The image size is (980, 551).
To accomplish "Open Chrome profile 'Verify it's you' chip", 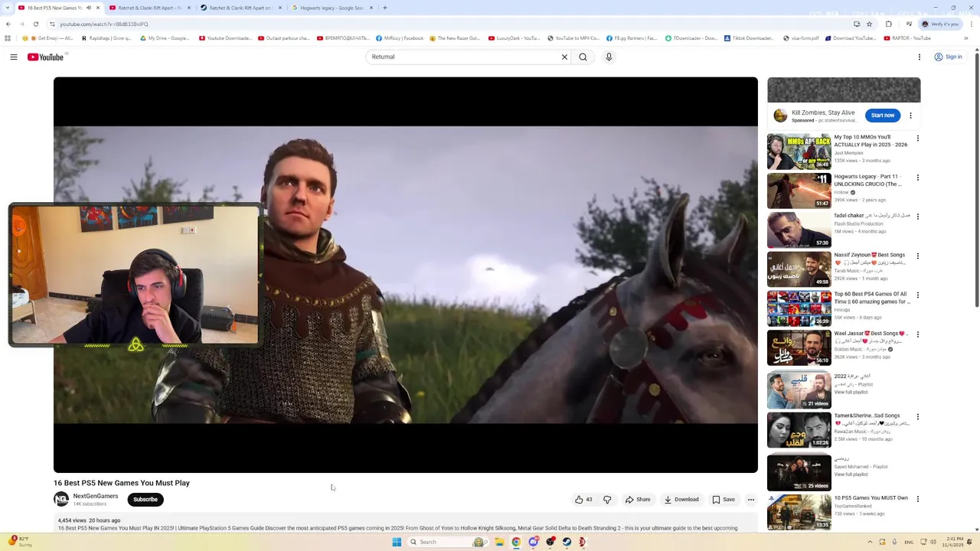I will [x=940, y=24].
